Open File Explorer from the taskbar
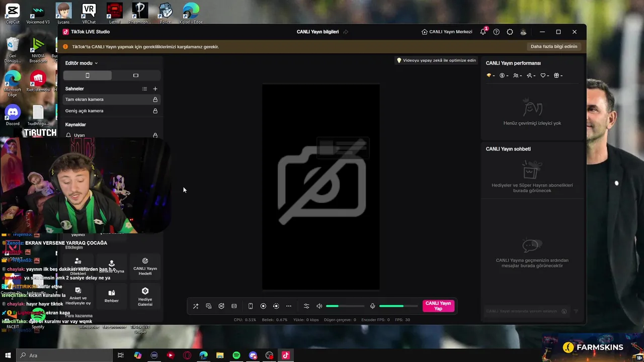Viewport: 644px width, 362px height. coord(220,355)
